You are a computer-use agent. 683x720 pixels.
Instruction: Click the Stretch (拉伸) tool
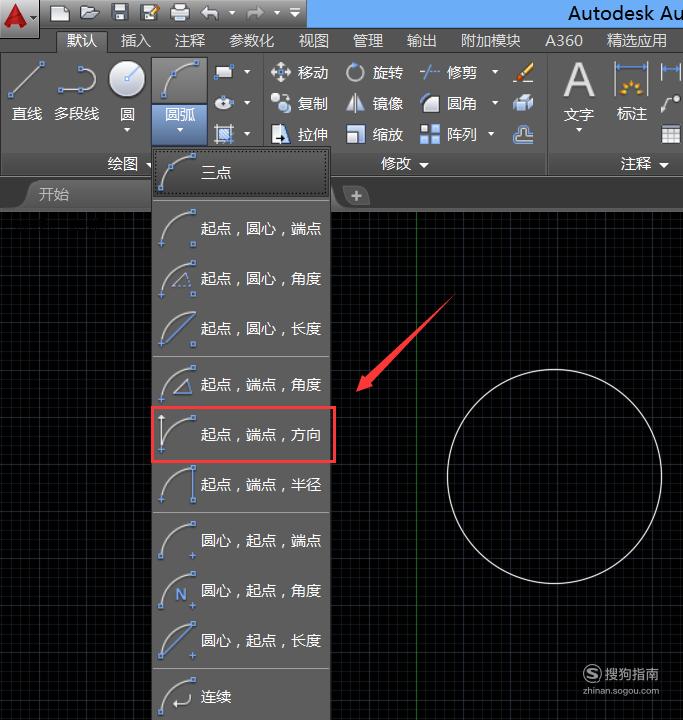point(299,135)
